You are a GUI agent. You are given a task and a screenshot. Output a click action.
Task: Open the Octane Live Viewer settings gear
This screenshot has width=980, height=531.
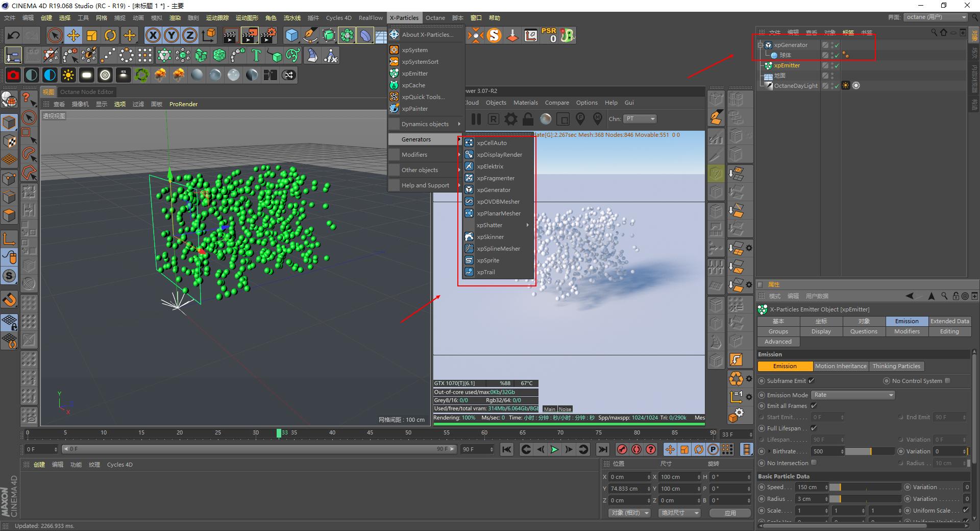[x=510, y=119]
